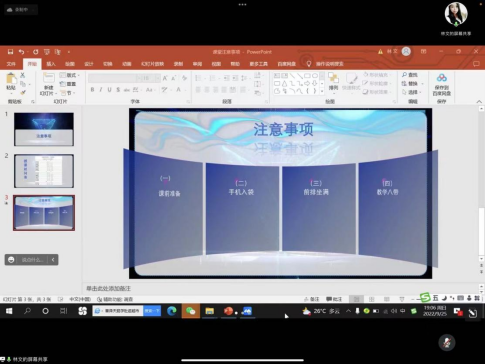Toggle Bold formatting

pos(92,89)
